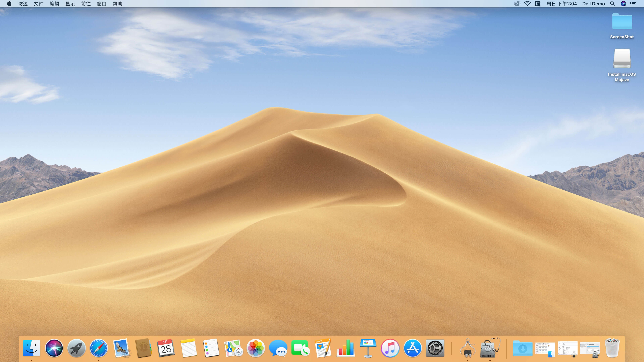Open the 文件 menu
The height and width of the screenshot is (362, 644).
point(39,4)
